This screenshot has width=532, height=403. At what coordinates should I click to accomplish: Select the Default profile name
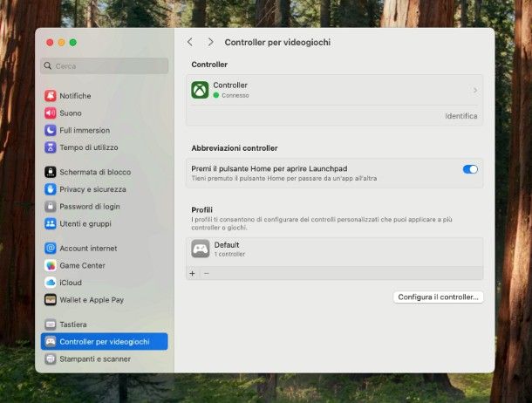click(x=227, y=245)
